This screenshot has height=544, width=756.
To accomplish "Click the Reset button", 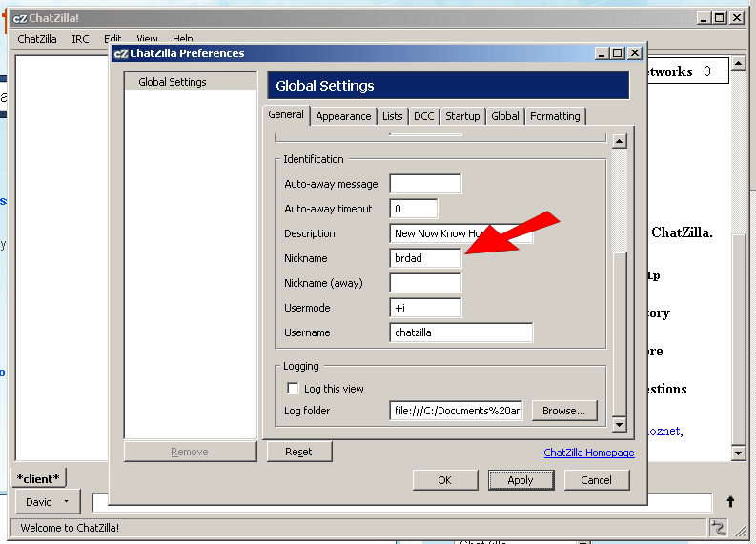I will [298, 452].
